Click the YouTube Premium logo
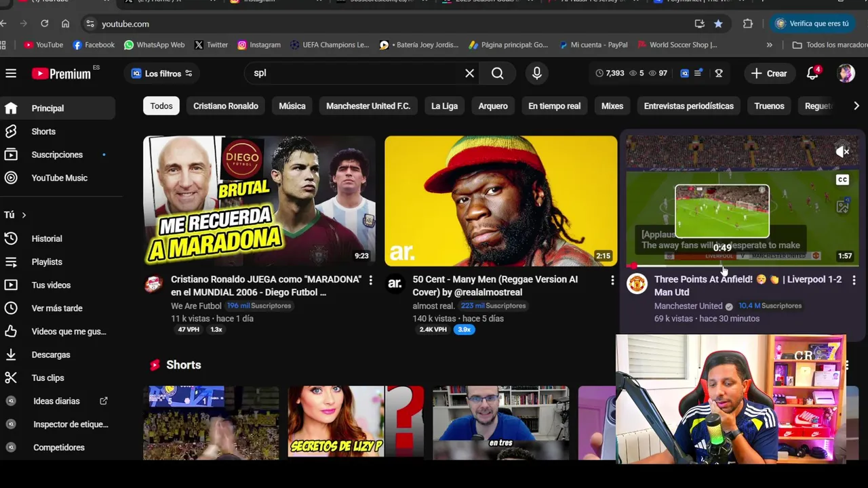 62,73
